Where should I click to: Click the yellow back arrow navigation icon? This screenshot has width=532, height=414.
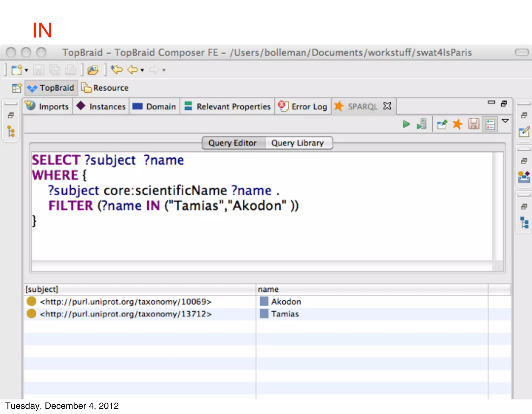pos(132,70)
